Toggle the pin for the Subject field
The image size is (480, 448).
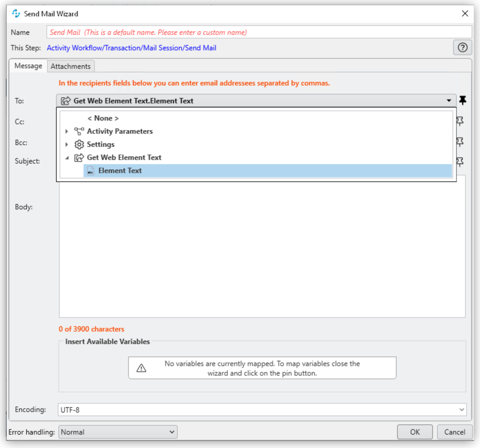point(460,161)
